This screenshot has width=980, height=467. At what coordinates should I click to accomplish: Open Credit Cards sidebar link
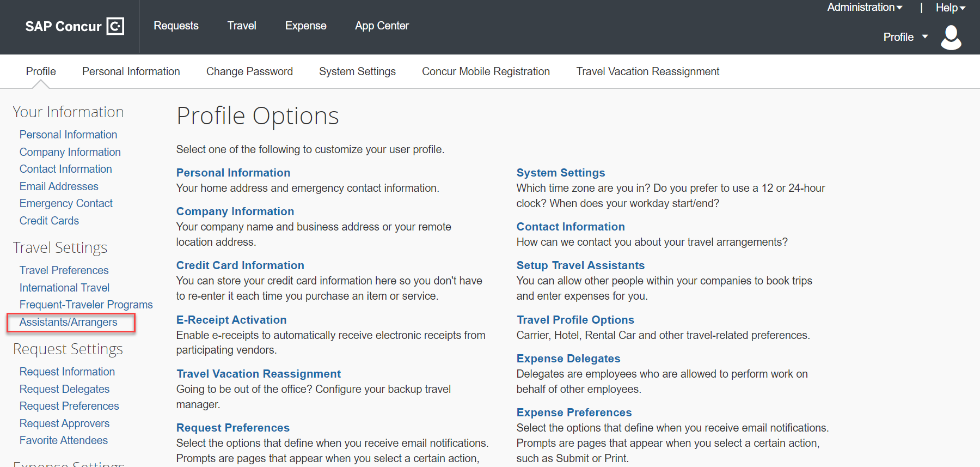click(49, 221)
